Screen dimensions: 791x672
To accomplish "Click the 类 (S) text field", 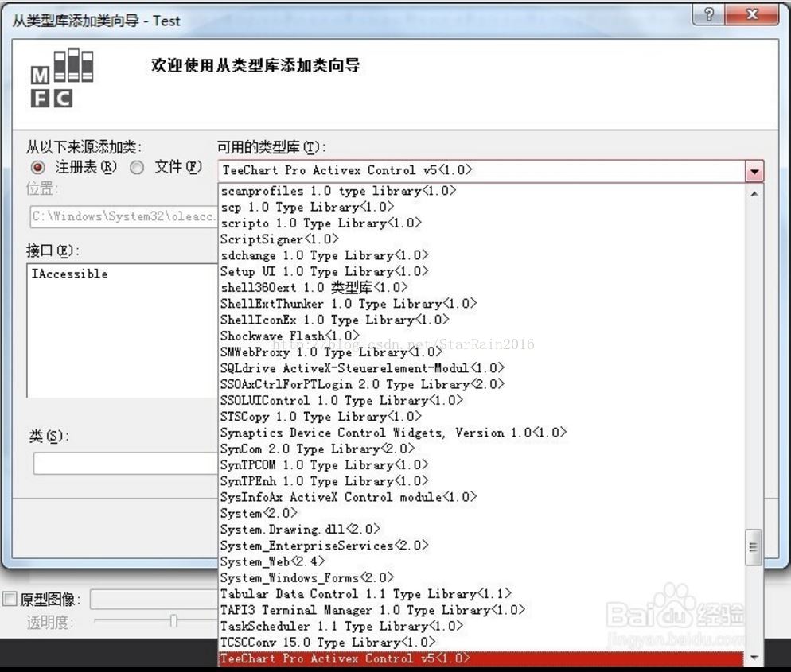I will [126, 463].
